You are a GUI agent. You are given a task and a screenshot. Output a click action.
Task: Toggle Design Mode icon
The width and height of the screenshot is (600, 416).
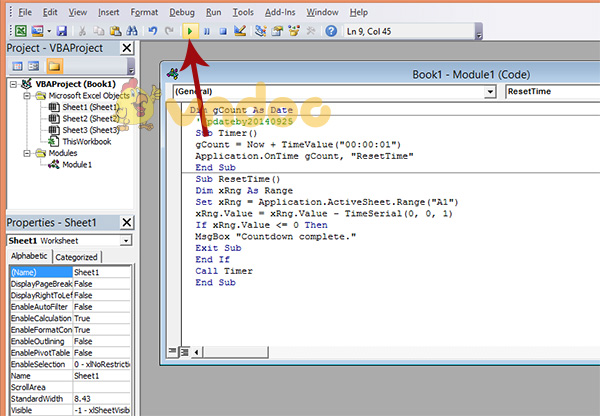(x=240, y=31)
